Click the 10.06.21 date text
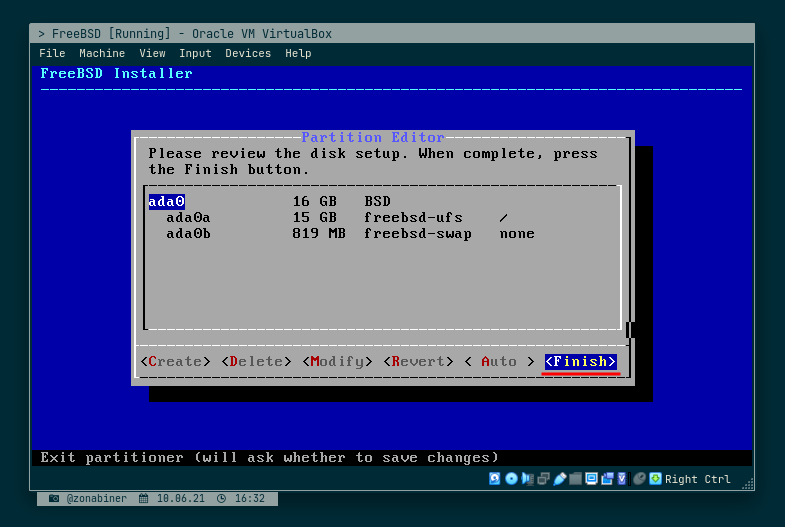The image size is (785, 527). [181, 498]
